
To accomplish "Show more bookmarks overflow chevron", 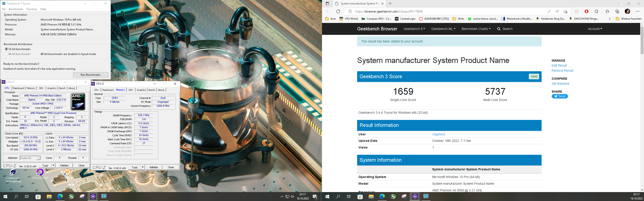I will click(x=610, y=19).
